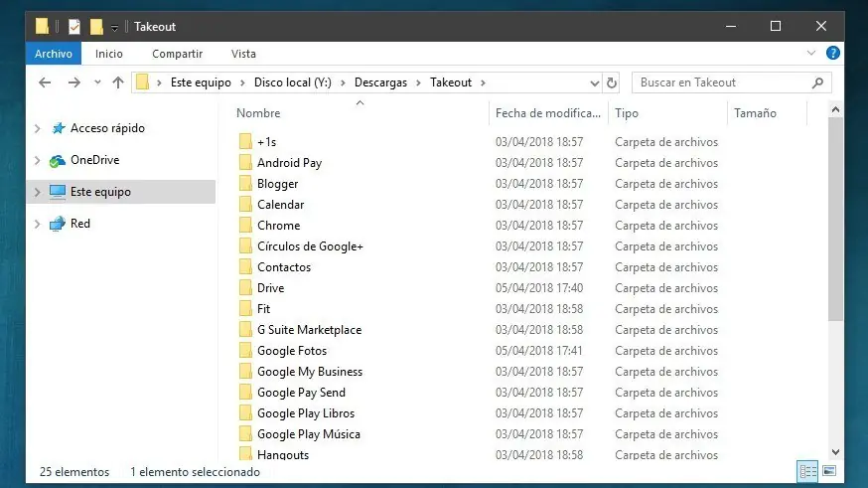Screen dimensions: 868x488
Task: Open recent locations dropdown arrow
Action: (97, 82)
